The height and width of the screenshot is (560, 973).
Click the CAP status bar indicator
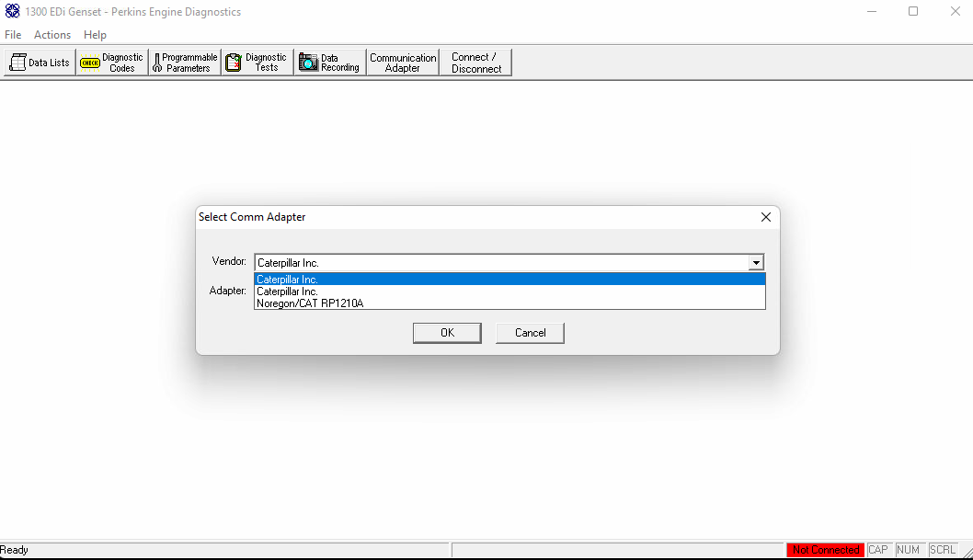(878, 550)
